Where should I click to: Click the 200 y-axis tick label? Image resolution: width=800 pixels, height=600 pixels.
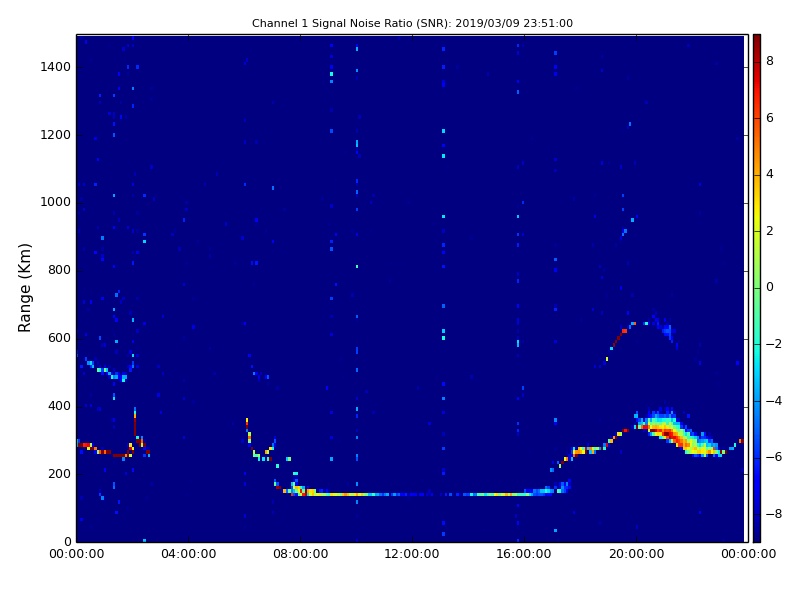(x=59, y=473)
